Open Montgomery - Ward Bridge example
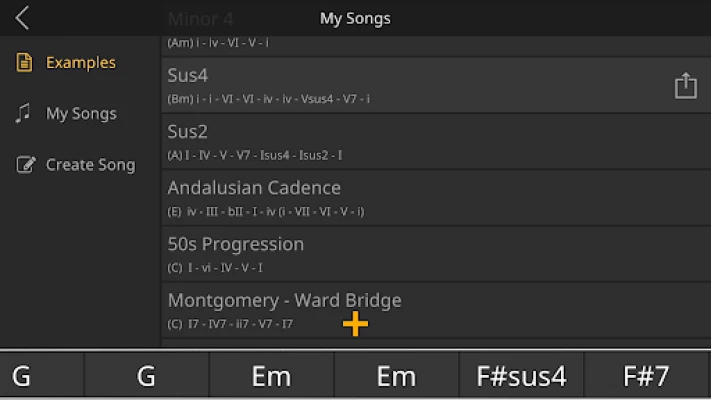711x400 pixels. (x=436, y=310)
